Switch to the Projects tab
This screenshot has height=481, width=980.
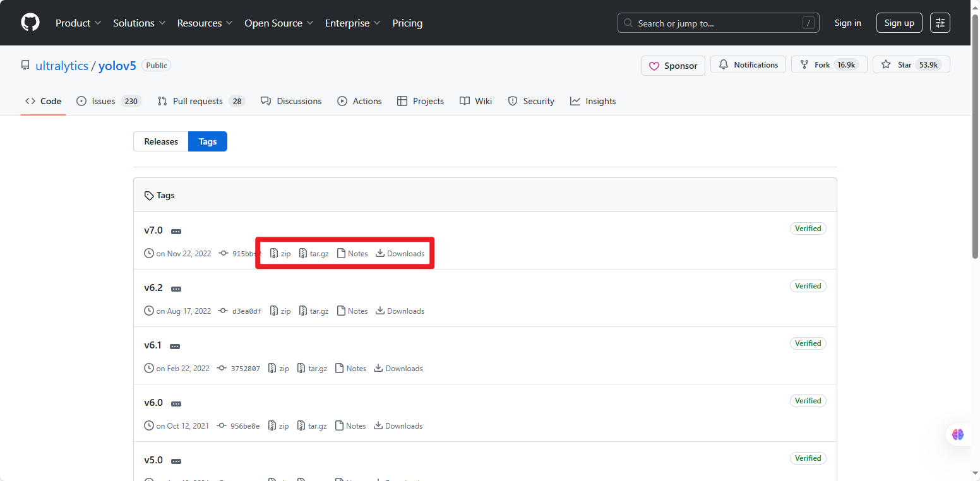tap(421, 101)
